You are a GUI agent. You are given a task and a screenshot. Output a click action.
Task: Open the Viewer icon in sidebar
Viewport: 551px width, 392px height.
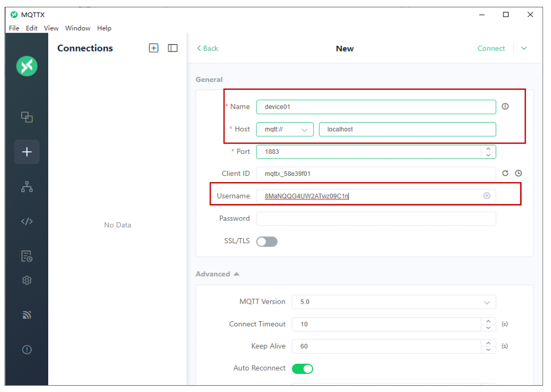click(27, 187)
